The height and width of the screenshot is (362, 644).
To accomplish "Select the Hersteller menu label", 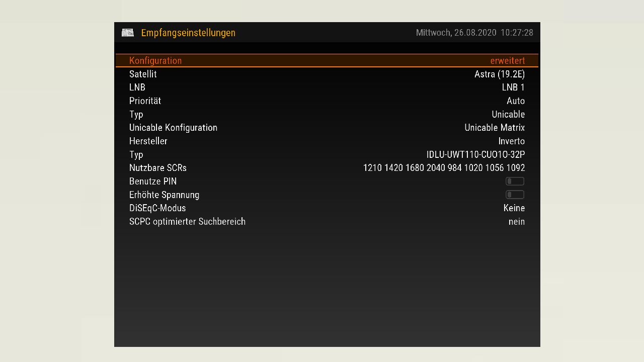I will click(x=148, y=141).
